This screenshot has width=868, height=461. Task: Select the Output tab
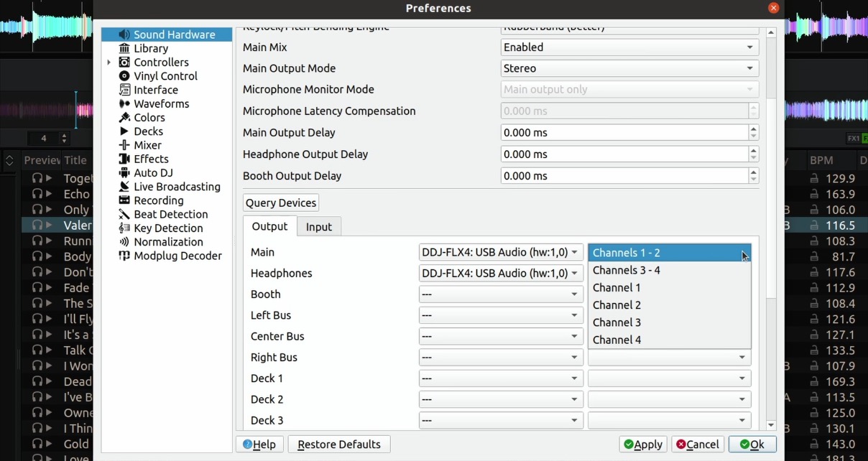[x=269, y=226]
